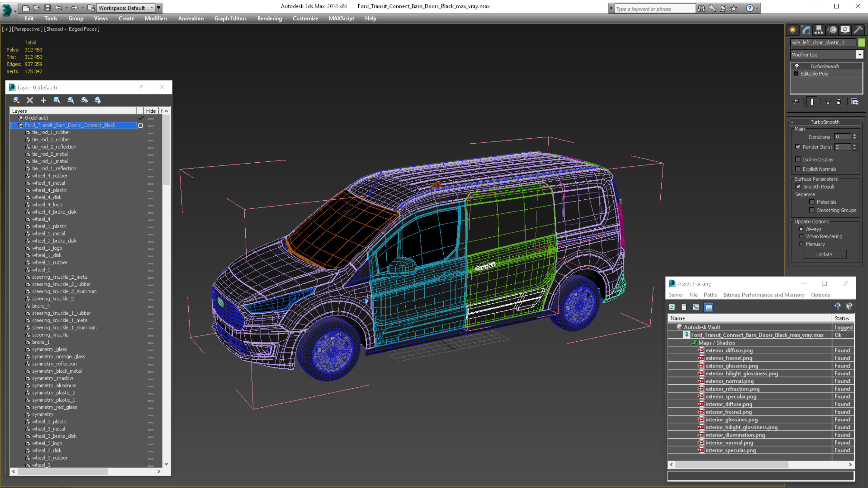The image size is (868, 488).
Task: Click the Redo arrow icon
Action: pyautogui.click(x=74, y=8)
